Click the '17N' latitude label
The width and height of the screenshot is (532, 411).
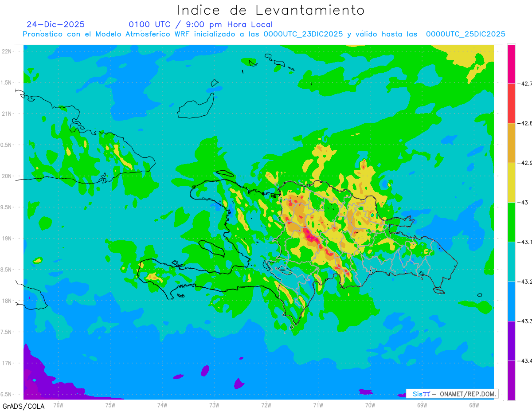[7, 363]
